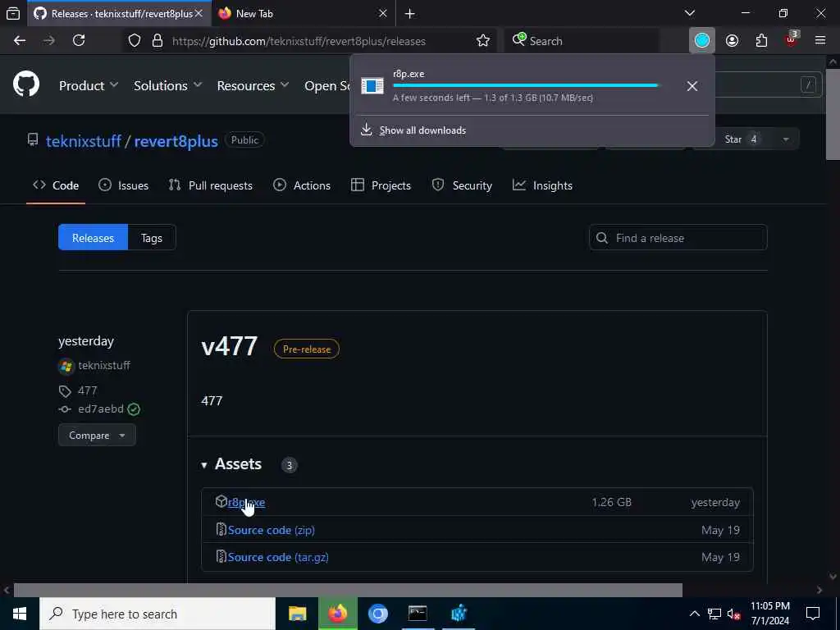Close the Releases teknixstuff tab
The image size is (840, 630).
(199, 13)
